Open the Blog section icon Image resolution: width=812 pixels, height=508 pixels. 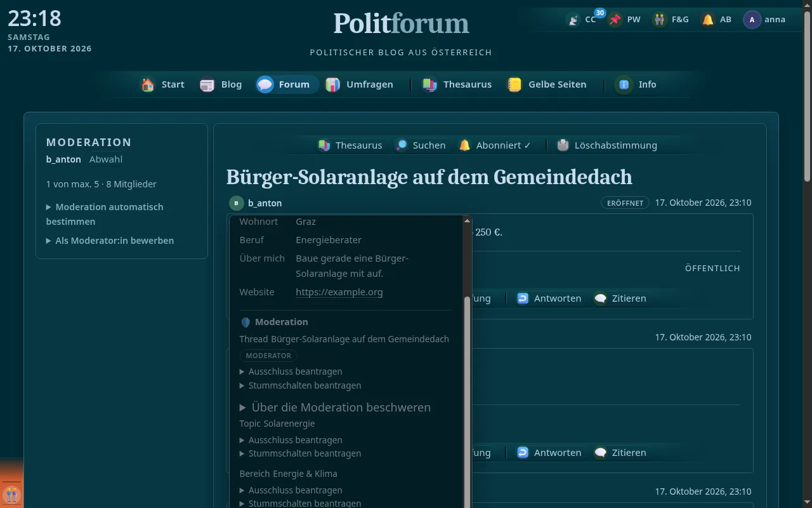pos(207,84)
